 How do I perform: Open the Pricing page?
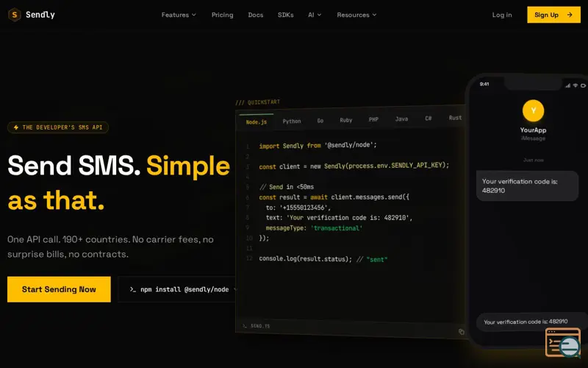click(223, 15)
